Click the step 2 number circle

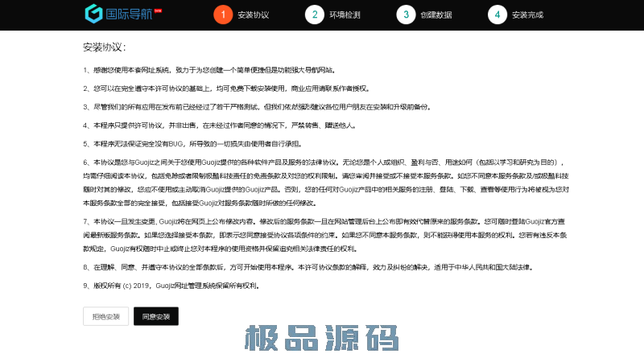(x=313, y=14)
